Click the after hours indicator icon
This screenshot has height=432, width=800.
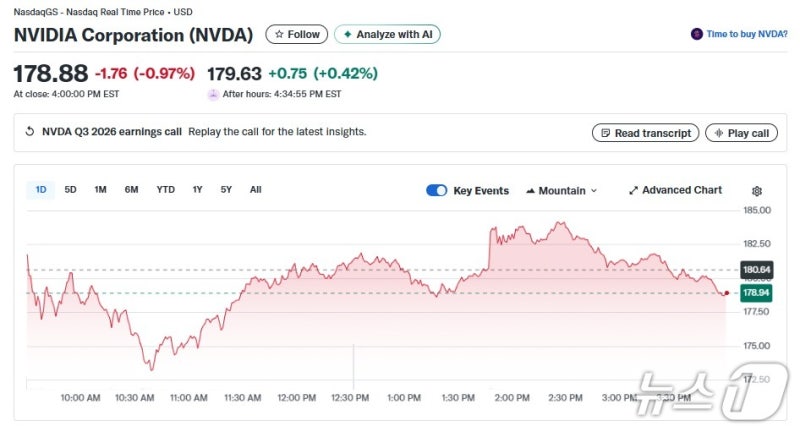(213, 94)
